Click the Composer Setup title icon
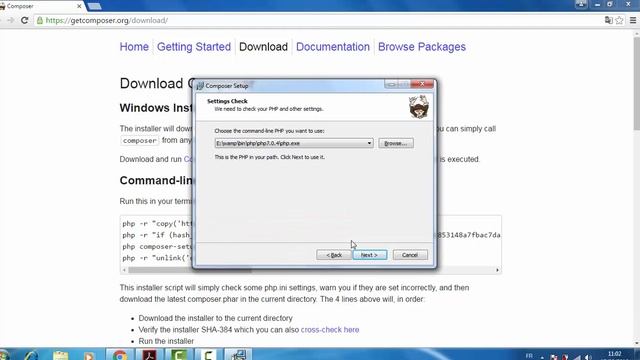This screenshot has height=360, width=640. click(x=200, y=86)
